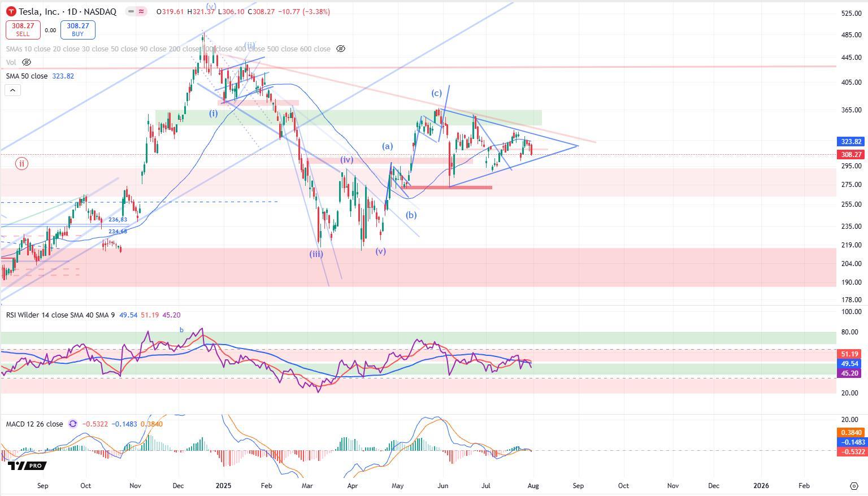Image resolution: width=868 pixels, height=496 pixels.
Task: Click the orange 0.3840 MACD axis tag
Action: coord(851,432)
